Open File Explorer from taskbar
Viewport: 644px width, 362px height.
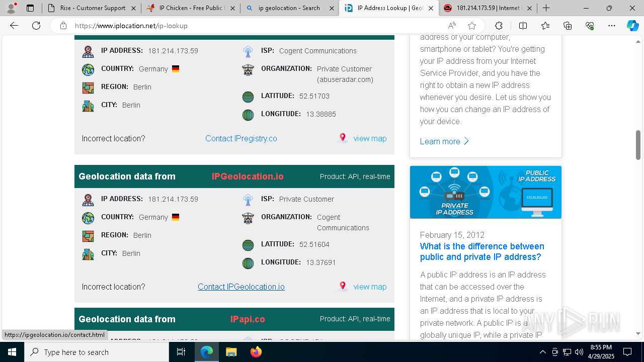231,352
